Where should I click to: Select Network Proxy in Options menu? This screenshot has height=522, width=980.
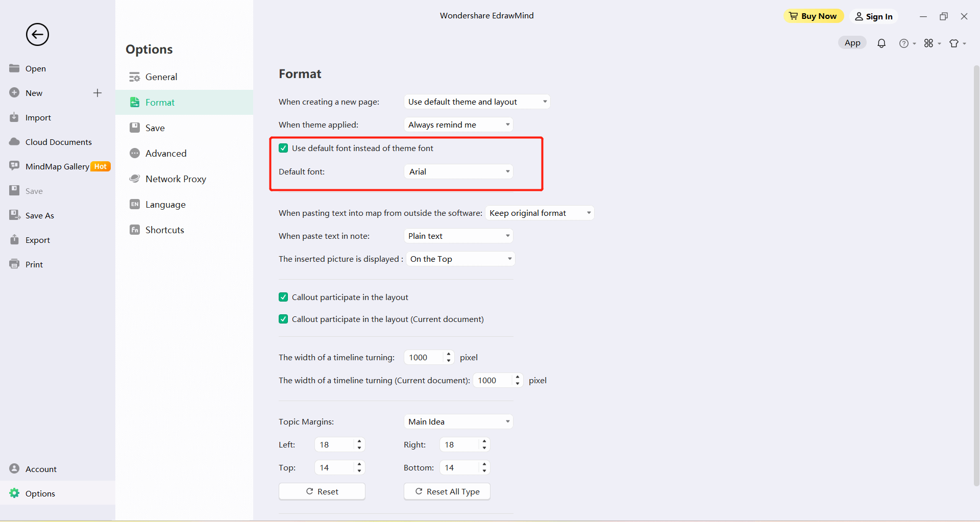point(184,179)
